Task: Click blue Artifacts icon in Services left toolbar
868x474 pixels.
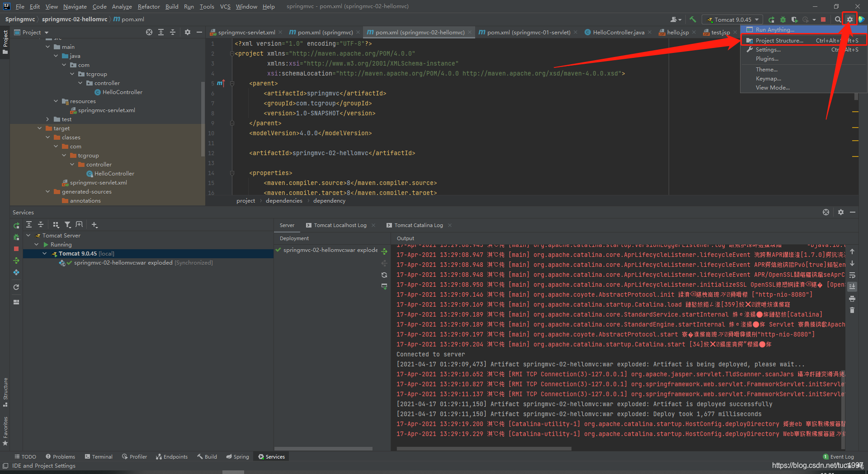Action: [16, 272]
